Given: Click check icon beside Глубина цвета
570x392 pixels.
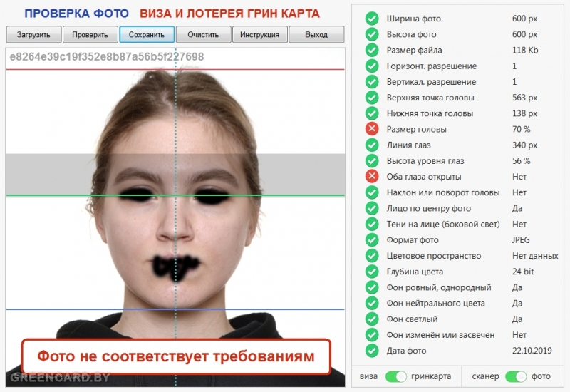Looking at the screenshot, I should coord(372,272).
